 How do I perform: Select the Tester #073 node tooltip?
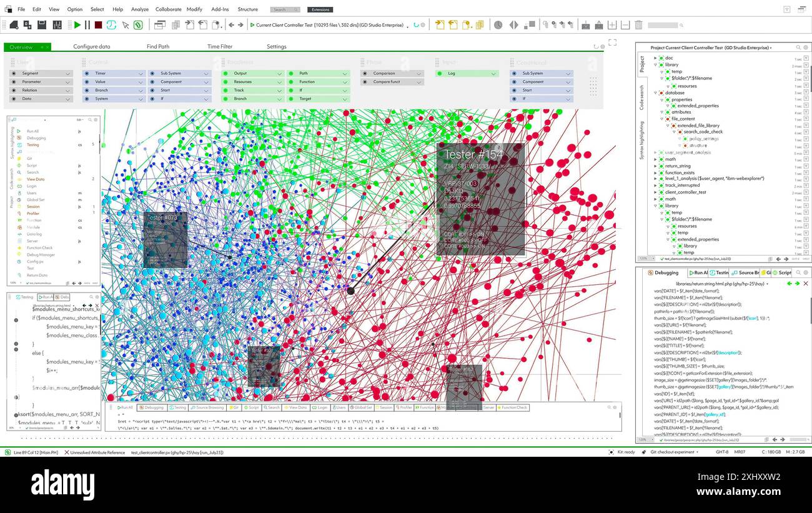click(x=166, y=240)
